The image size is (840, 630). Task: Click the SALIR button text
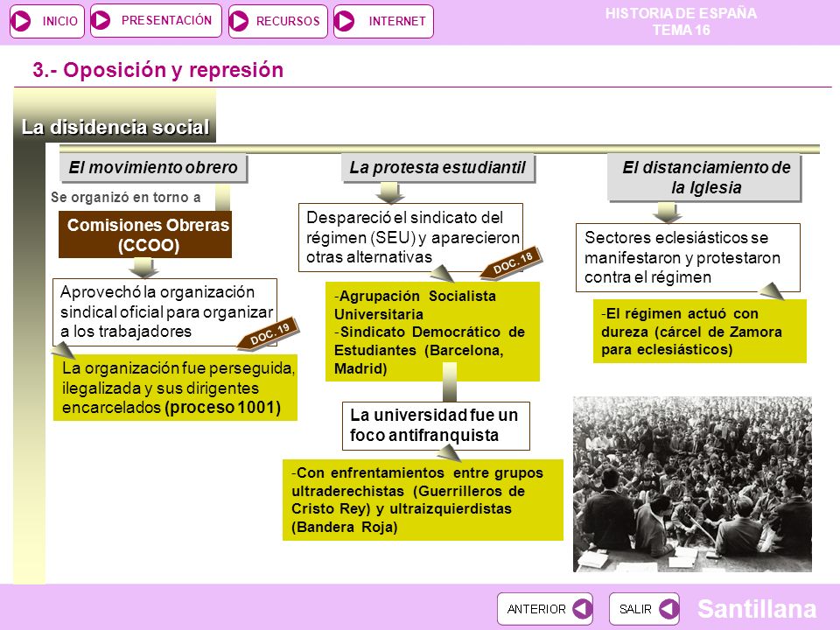(635, 609)
